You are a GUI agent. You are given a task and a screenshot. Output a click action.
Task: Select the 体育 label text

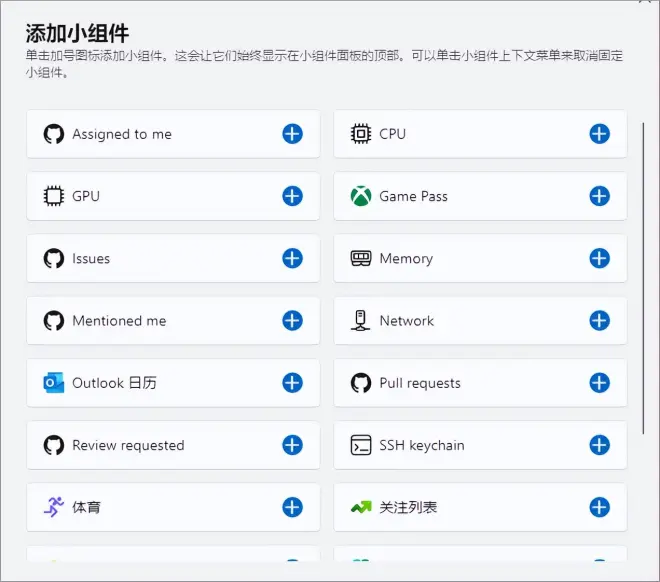86,507
